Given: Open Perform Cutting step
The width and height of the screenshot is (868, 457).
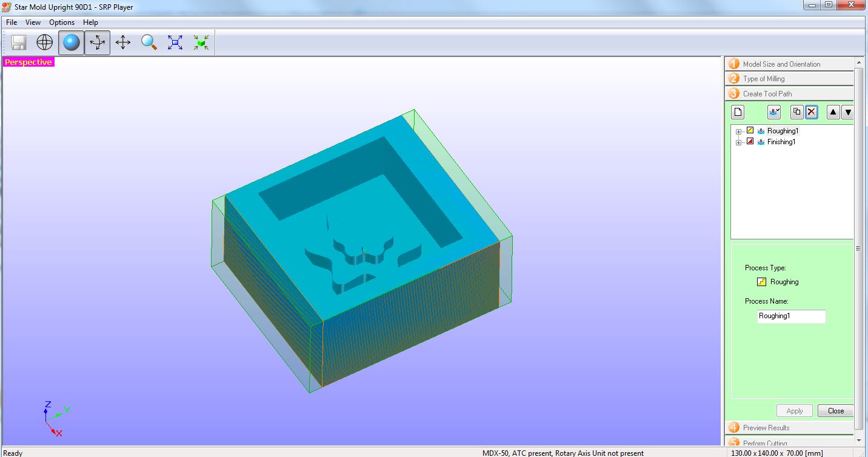Looking at the screenshot, I should pyautogui.click(x=789, y=442).
